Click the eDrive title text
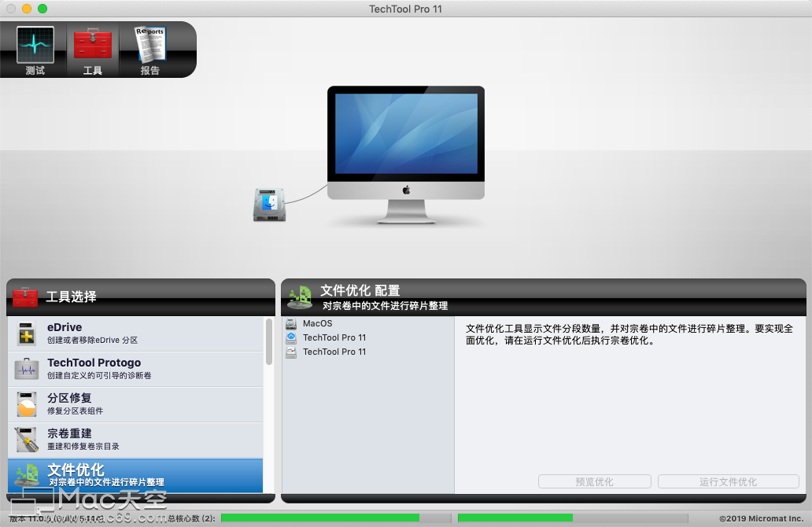The image size is (812, 527). click(65, 327)
